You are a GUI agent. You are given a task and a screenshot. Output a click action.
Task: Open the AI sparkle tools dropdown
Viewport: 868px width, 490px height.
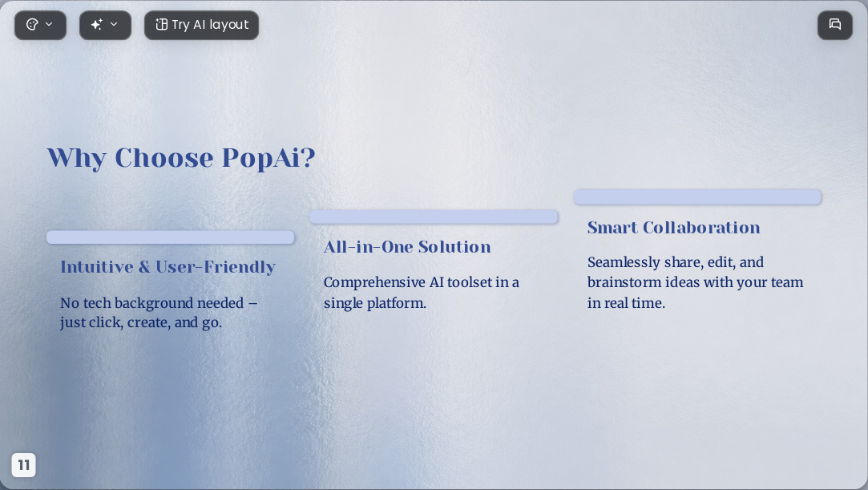pos(105,25)
